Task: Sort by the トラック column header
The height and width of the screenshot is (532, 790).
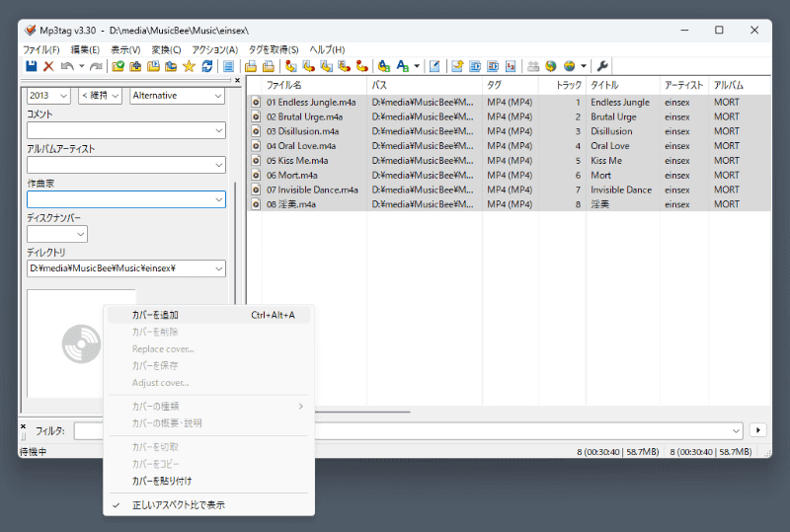Action: coord(562,85)
